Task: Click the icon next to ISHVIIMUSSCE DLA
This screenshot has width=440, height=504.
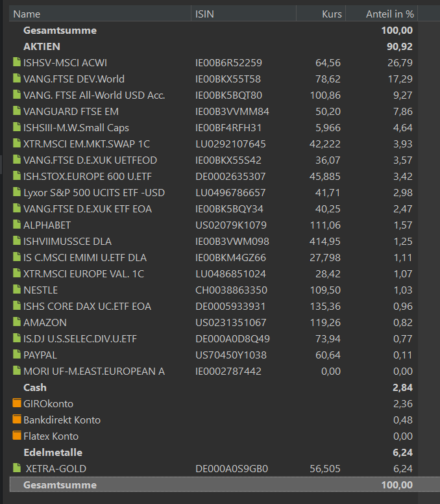Action: point(17,240)
